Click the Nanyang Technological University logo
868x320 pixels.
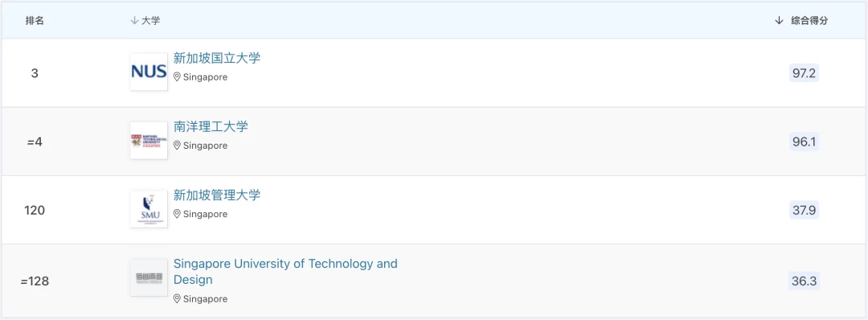(149, 141)
